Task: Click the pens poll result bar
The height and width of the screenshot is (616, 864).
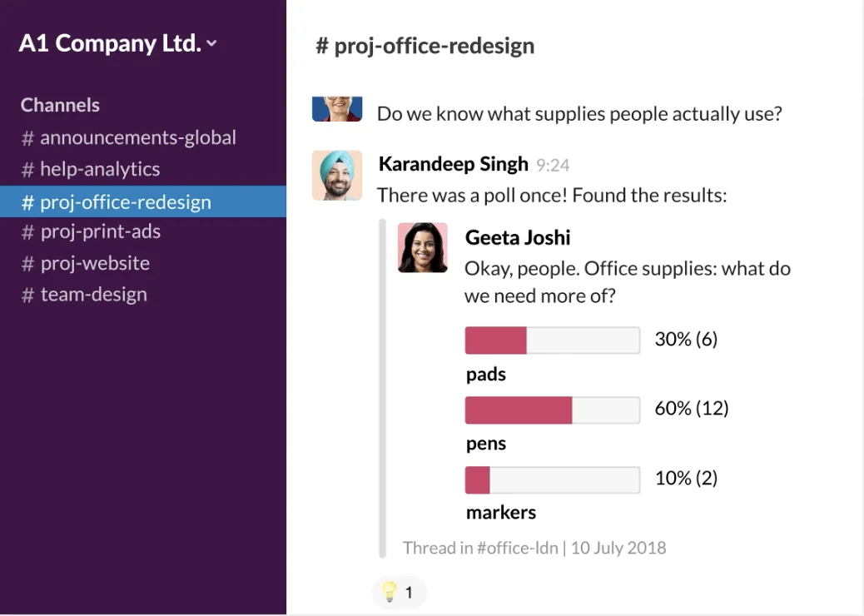Action: tap(553, 410)
